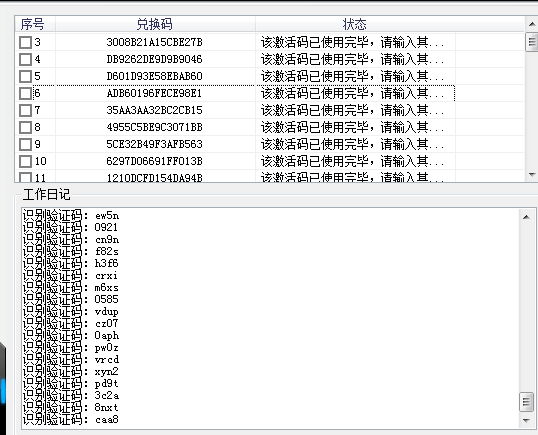The width and height of the screenshot is (538, 435).
Task: Sort by the 状态 column header
Action: pos(355,24)
